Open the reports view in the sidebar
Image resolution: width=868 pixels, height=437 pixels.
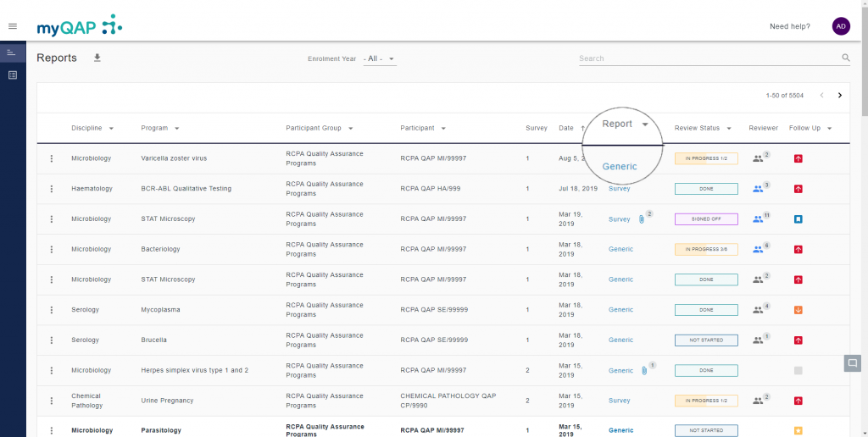click(x=13, y=53)
